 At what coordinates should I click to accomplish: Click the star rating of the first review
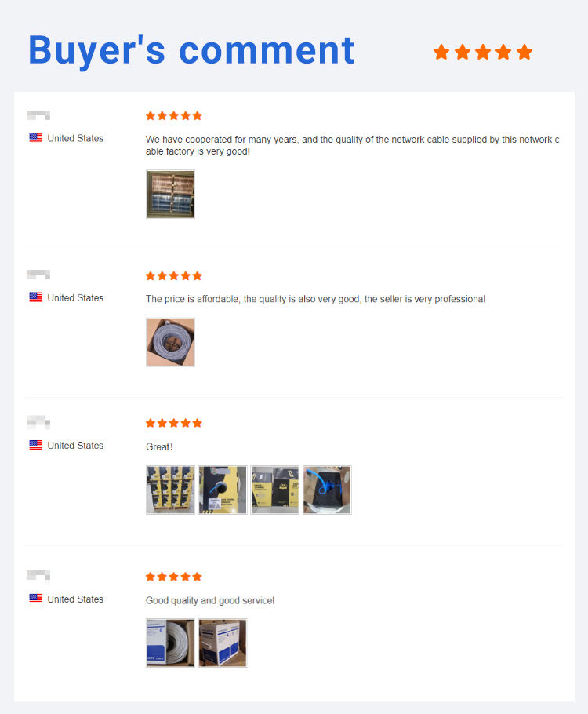pos(174,115)
